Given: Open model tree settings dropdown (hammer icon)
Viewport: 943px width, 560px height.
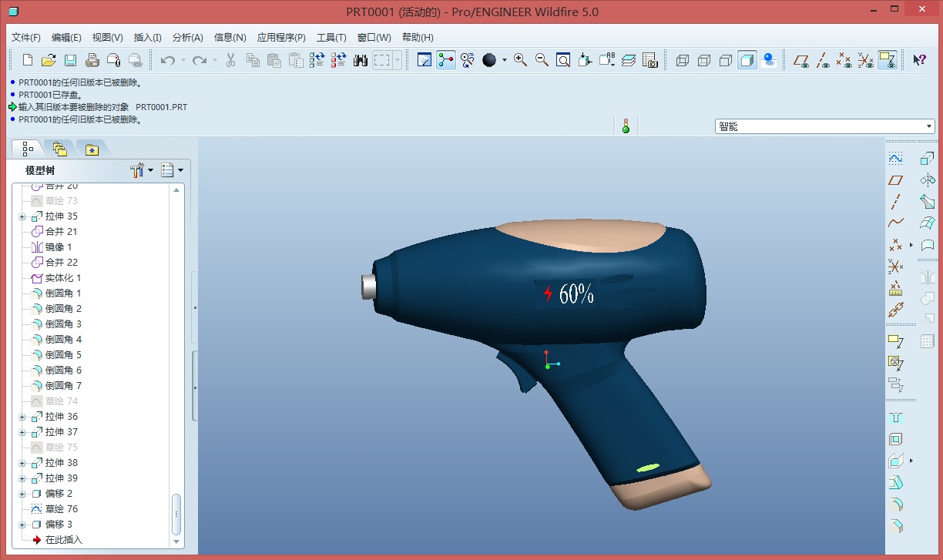Looking at the screenshot, I should [x=143, y=170].
